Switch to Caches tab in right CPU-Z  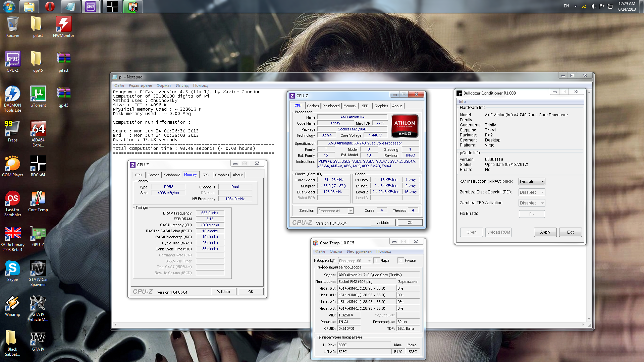pos(313,106)
